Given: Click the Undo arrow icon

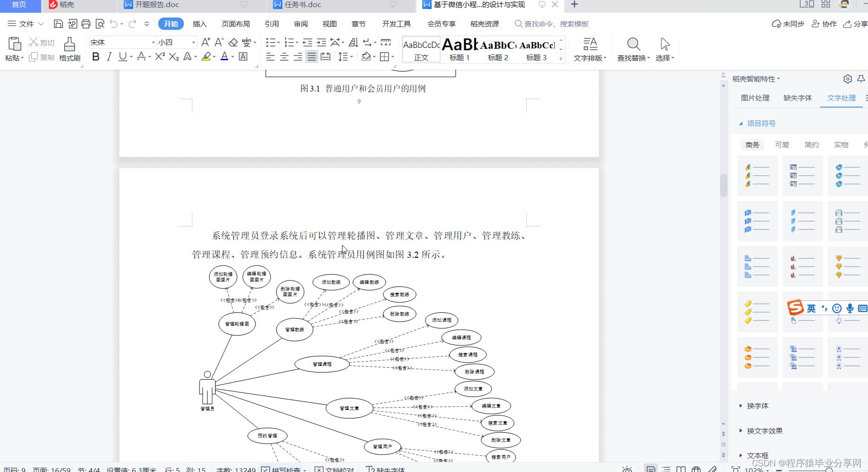Looking at the screenshot, I should point(114,24).
